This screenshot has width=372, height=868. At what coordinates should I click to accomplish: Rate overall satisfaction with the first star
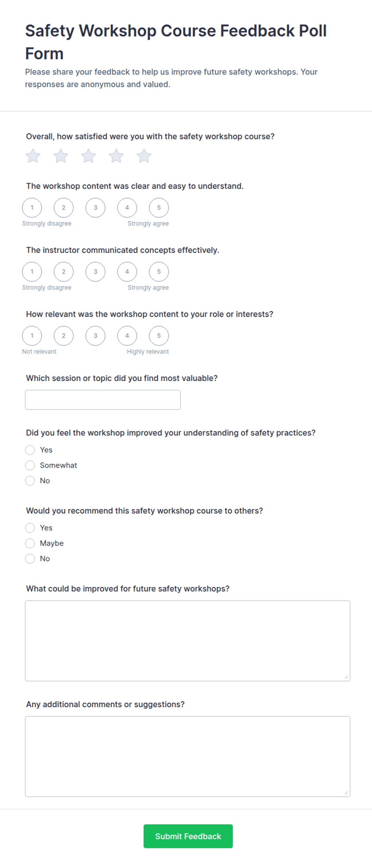click(33, 156)
